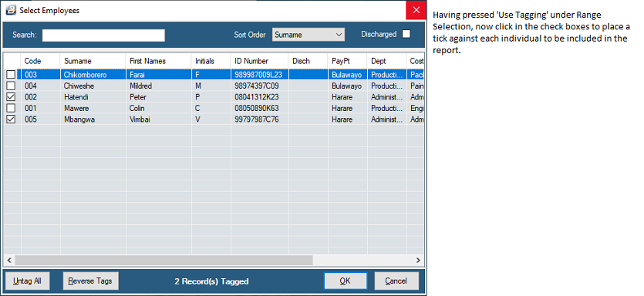Click the 2 Record(s) Tagged status text
Screen dimensions: 644x296
coord(211,281)
